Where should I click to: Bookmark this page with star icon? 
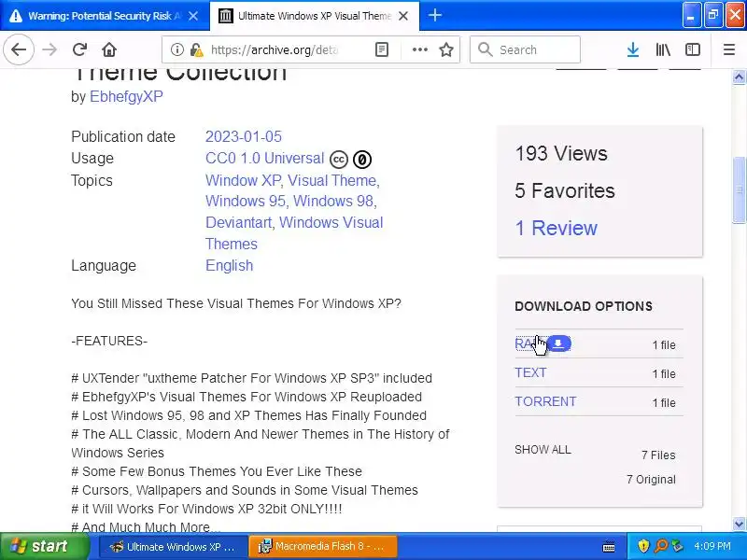tap(446, 49)
